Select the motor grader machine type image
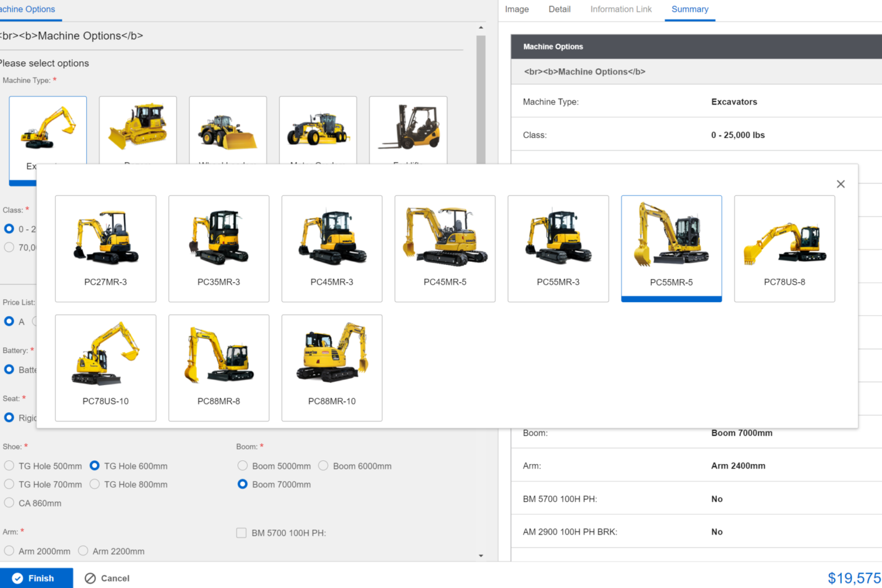 [x=318, y=129]
